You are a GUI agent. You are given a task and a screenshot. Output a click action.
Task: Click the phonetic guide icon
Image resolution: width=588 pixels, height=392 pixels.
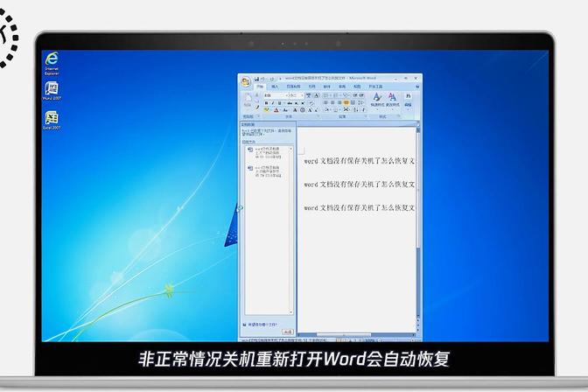[308, 95]
